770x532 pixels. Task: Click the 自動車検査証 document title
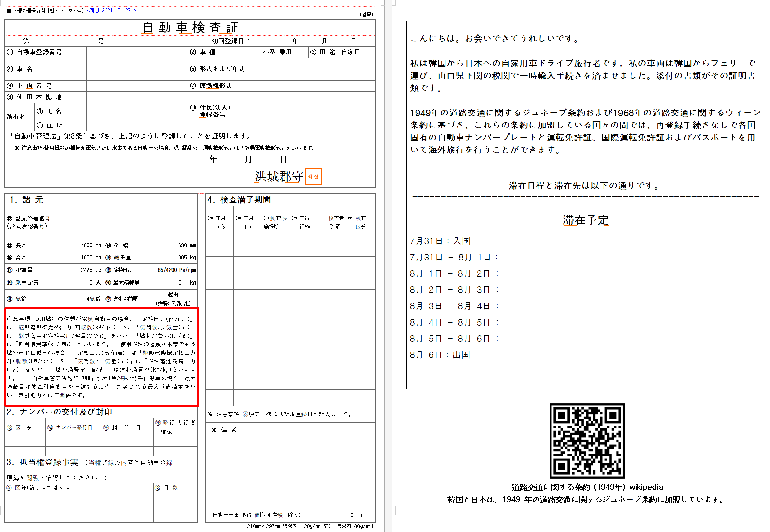[190, 27]
